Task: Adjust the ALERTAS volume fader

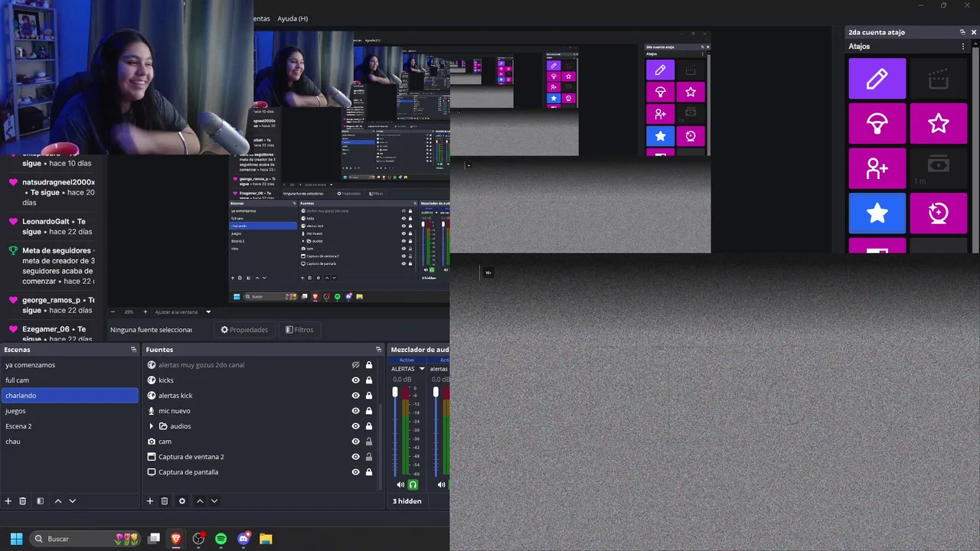Action: click(395, 393)
